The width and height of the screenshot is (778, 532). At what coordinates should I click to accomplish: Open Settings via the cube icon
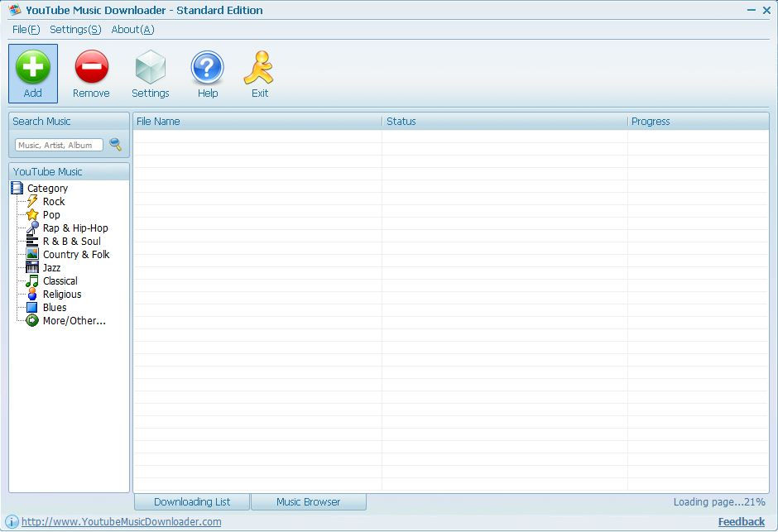pos(151,67)
